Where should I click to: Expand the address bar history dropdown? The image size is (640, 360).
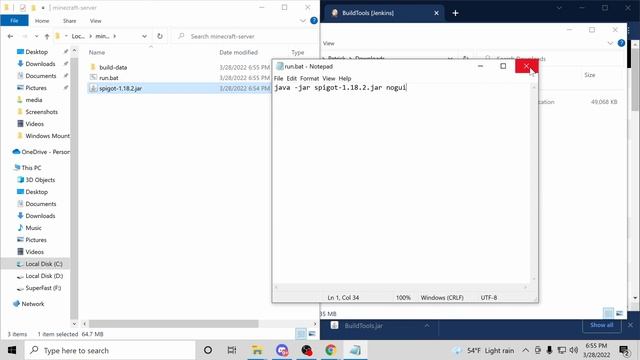(144, 36)
